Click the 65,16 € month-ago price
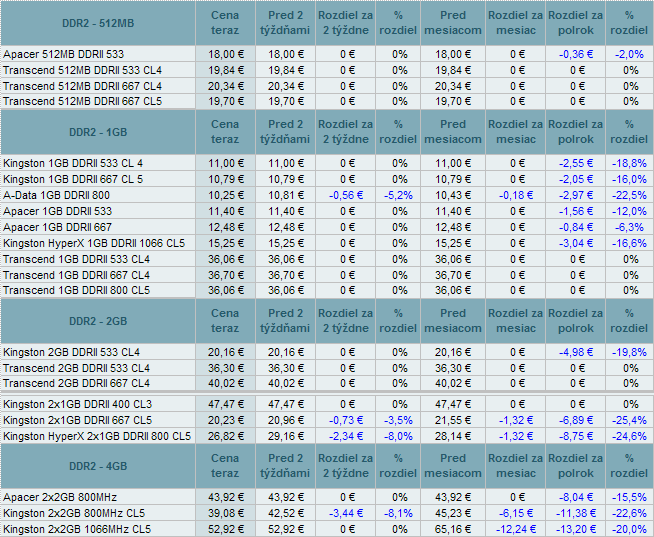This screenshot has width=654, height=537. click(x=453, y=529)
